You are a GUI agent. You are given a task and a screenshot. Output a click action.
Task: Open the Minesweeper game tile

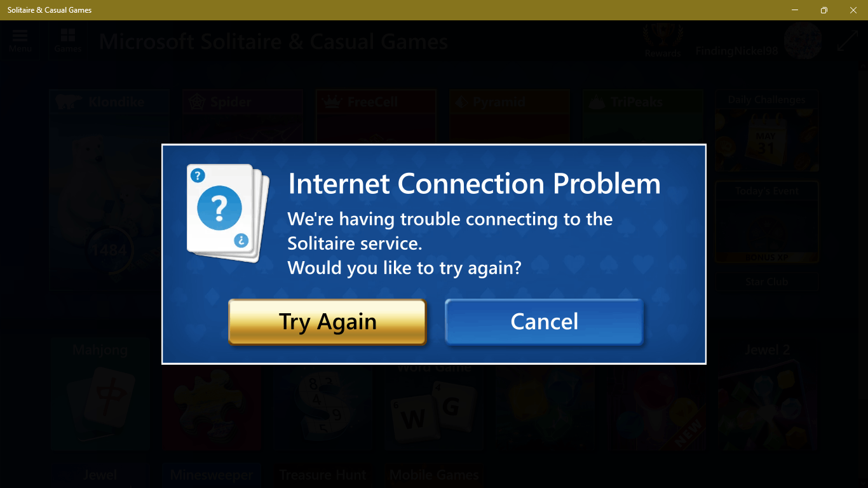tap(212, 475)
